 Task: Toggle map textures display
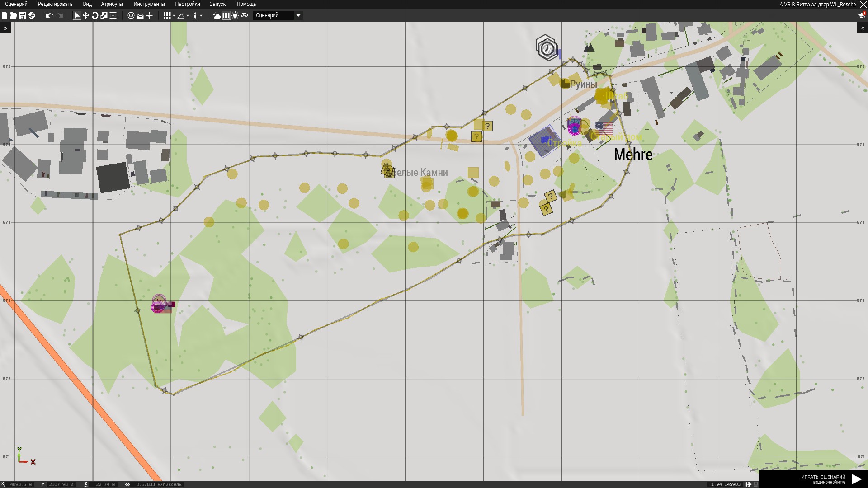(226, 15)
